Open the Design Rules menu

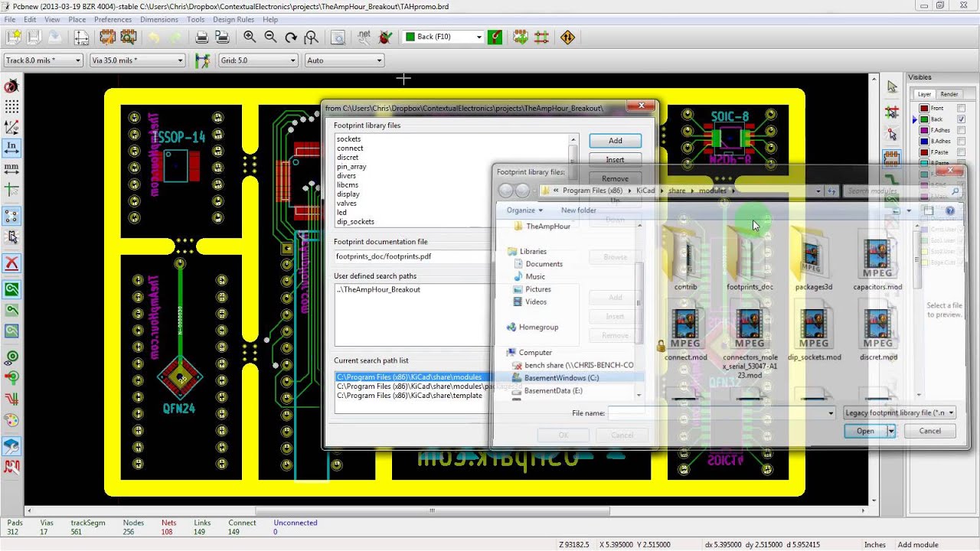pos(234,19)
